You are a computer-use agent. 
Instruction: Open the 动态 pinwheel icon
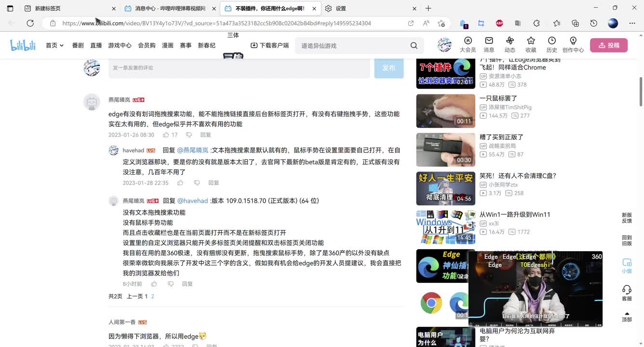pyautogui.click(x=510, y=45)
